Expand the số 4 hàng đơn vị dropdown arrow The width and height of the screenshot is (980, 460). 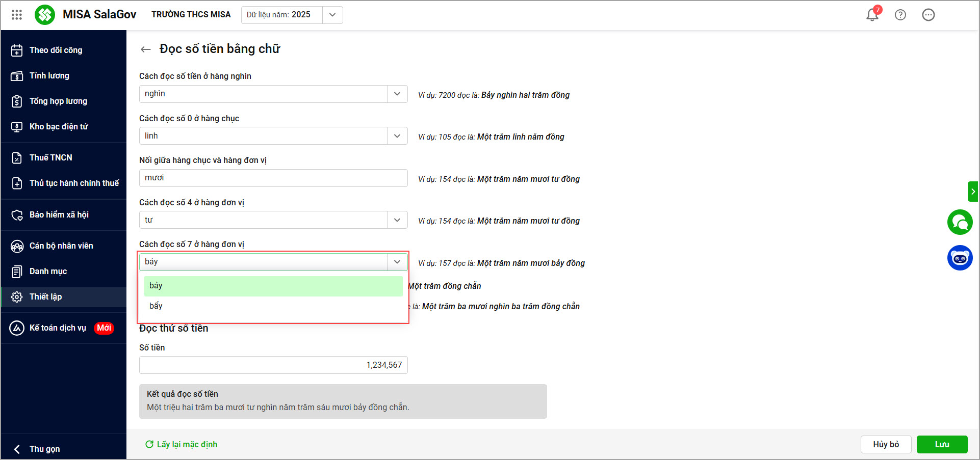397,220
